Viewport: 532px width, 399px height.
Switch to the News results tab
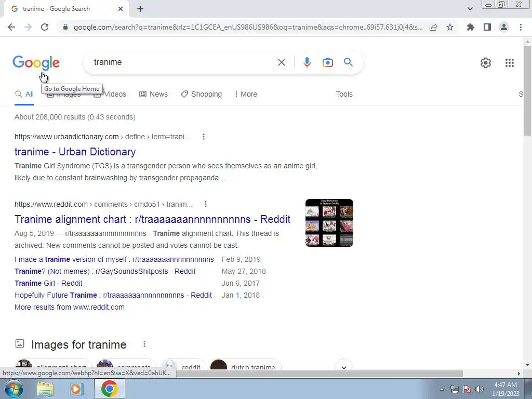click(x=153, y=94)
